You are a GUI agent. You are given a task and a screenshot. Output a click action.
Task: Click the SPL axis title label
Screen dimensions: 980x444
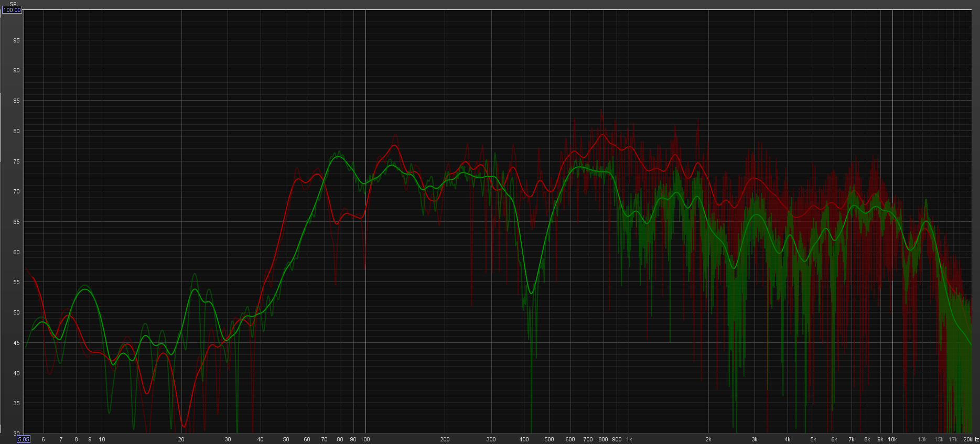tap(14, 4)
